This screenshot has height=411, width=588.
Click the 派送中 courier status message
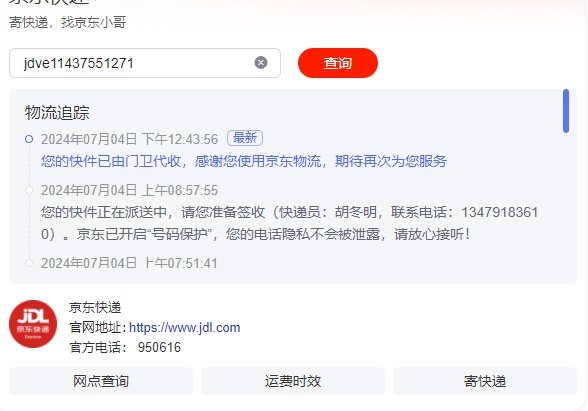pyautogui.click(x=290, y=223)
